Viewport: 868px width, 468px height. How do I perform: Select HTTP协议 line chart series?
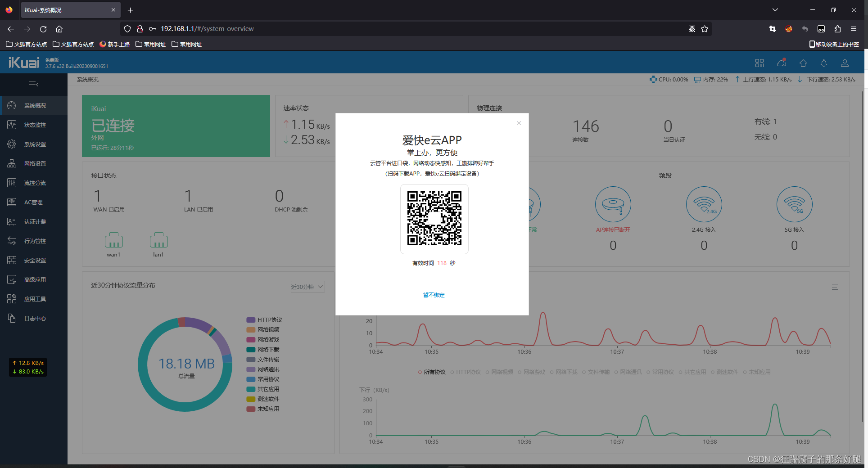coord(466,372)
